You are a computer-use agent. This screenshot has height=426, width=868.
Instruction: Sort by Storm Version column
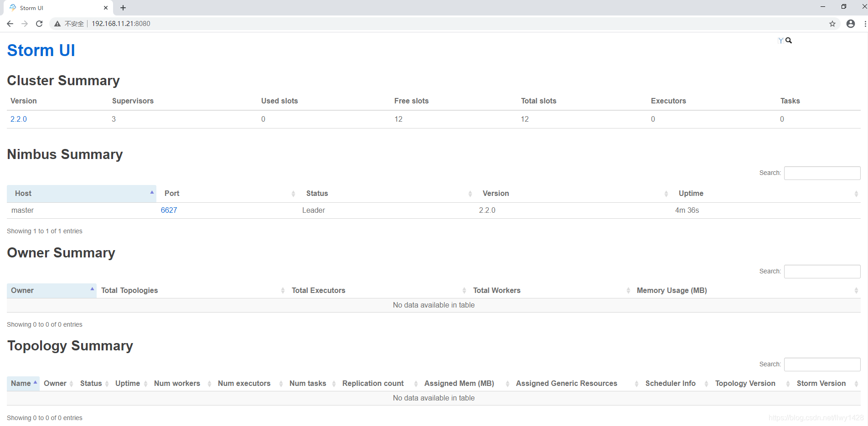tap(827, 384)
